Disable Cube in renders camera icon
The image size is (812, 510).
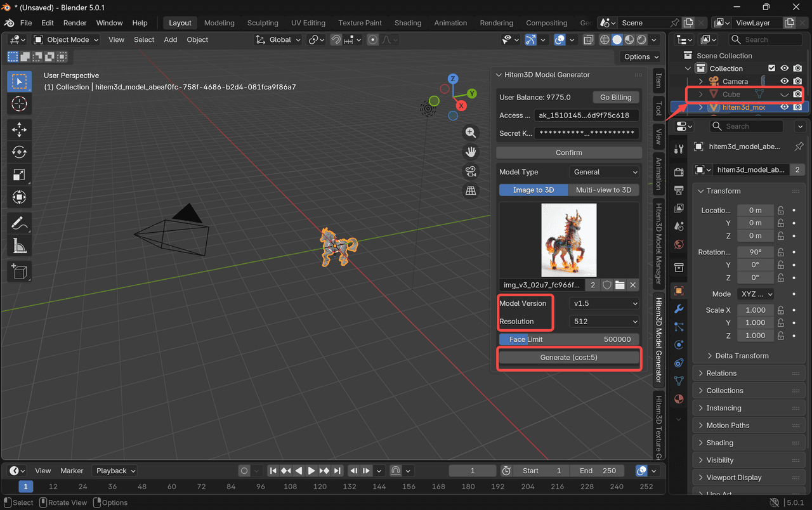click(x=798, y=94)
